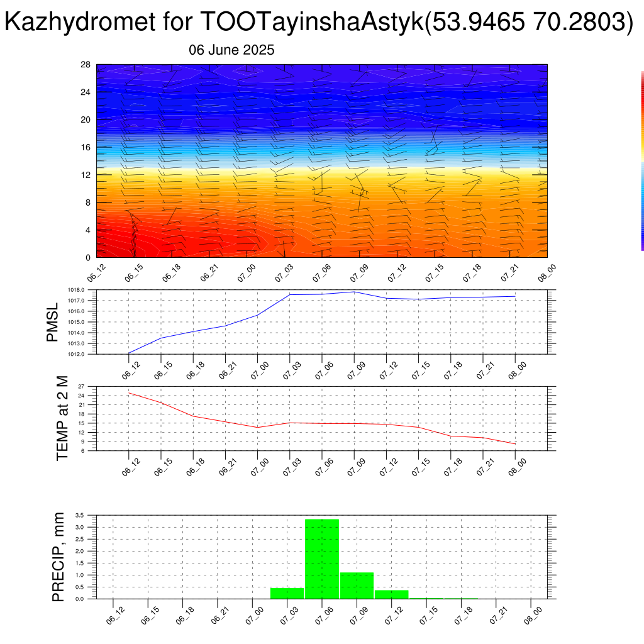This screenshot has width=644, height=644.
Task: Click 07_06 label under TEMP chart
Action: [x=325, y=467]
